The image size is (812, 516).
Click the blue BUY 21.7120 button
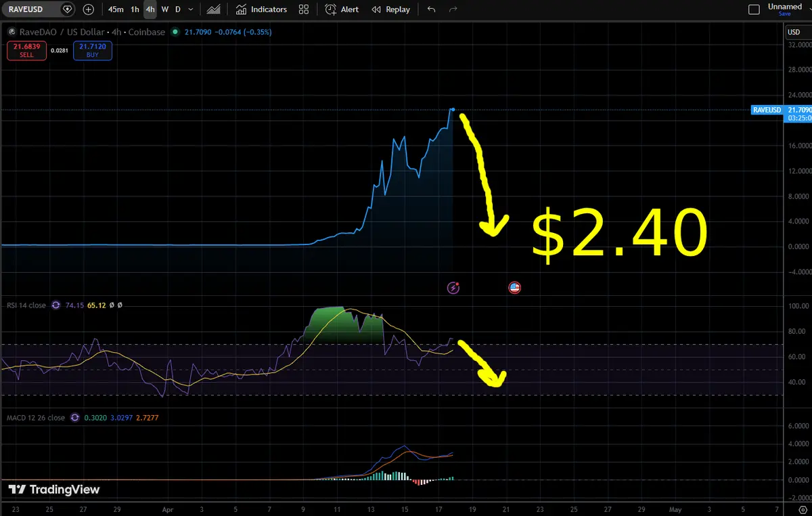pos(93,51)
